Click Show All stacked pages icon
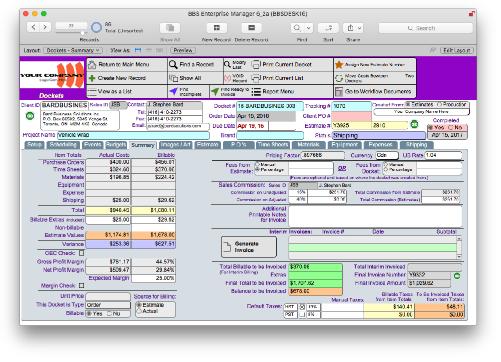This screenshot has width=501, height=362. pyautogui.click(x=173, y=78)
